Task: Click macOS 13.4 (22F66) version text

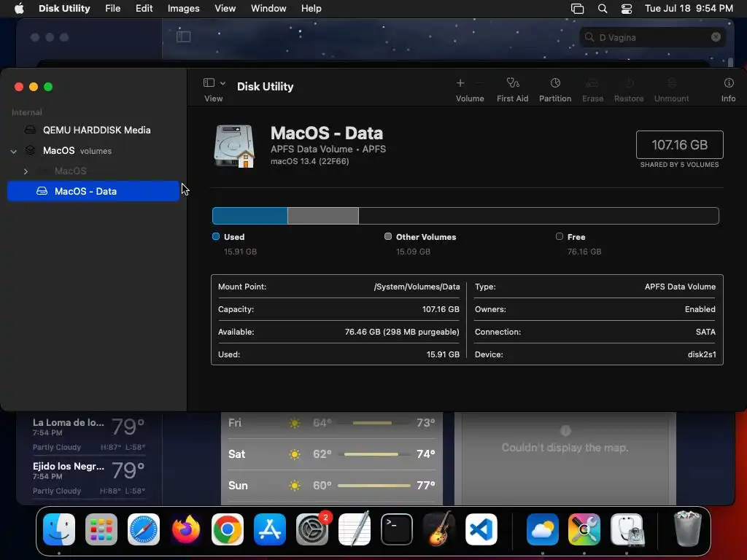Action: 309,161
